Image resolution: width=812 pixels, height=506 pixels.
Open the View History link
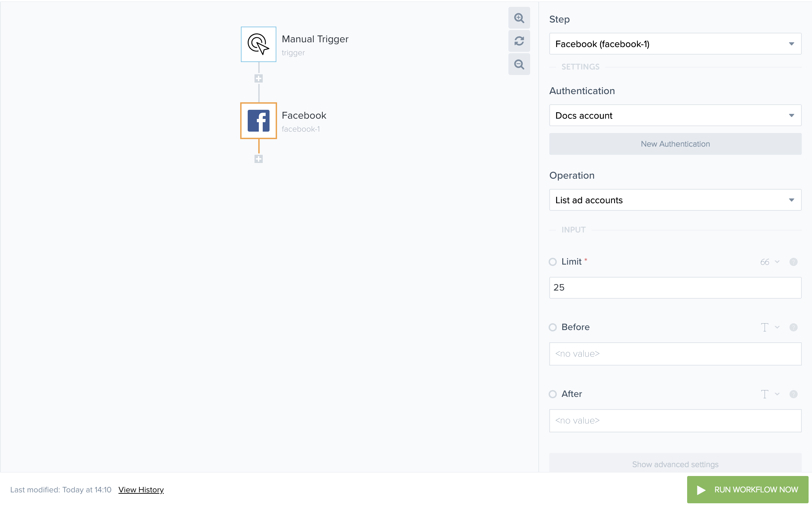[x=141, y=490]
